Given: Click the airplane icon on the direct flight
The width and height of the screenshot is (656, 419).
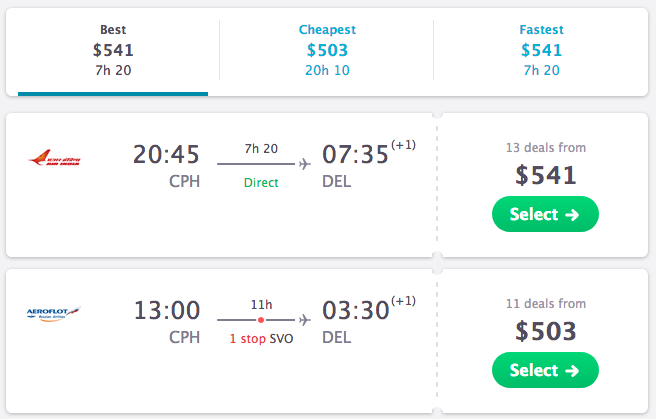Looking at the screenshot, I should point(305,164).
